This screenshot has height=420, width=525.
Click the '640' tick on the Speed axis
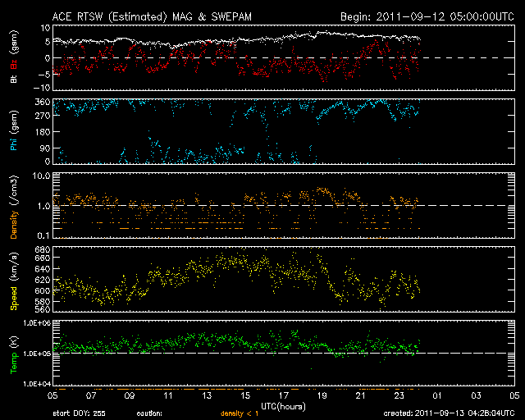pos(43,269)
